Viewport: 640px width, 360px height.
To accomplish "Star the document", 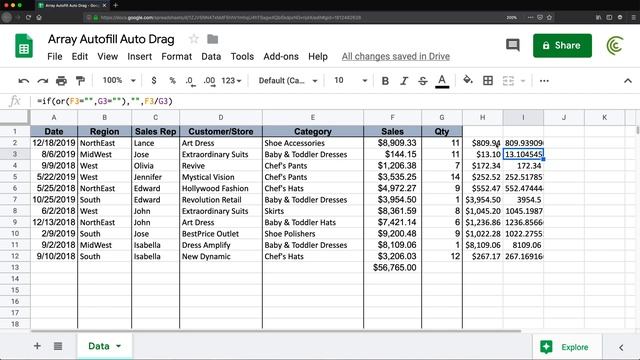I will click(x=193, y=39).
